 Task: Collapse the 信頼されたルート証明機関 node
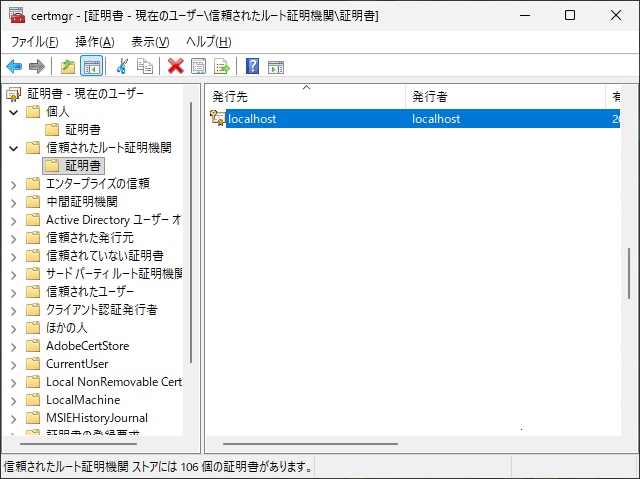point(14,148)
